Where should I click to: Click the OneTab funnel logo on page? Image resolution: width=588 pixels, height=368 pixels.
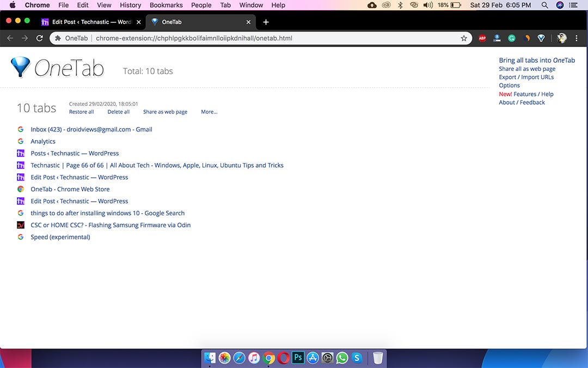pos(20,67)
